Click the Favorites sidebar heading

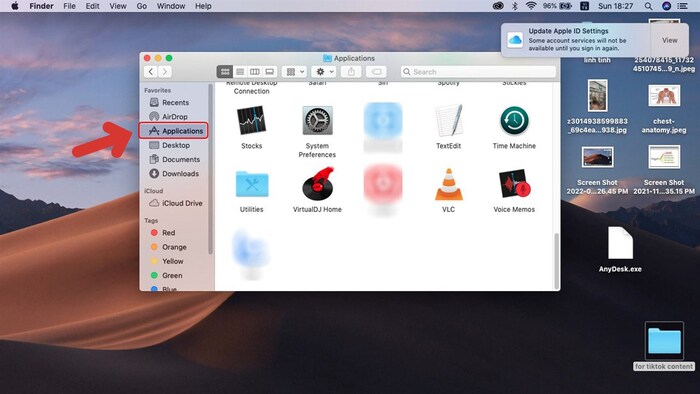(x=157, y=90)
